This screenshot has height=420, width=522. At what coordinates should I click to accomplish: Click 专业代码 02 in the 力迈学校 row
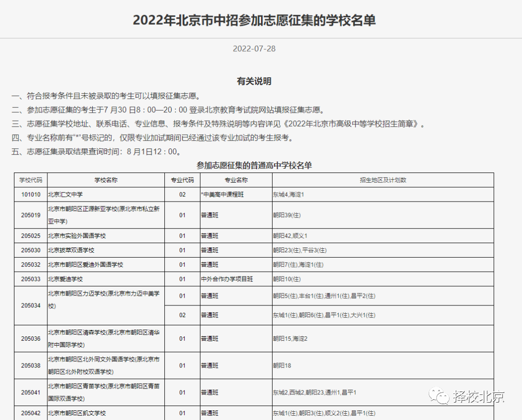click(182, 315)
